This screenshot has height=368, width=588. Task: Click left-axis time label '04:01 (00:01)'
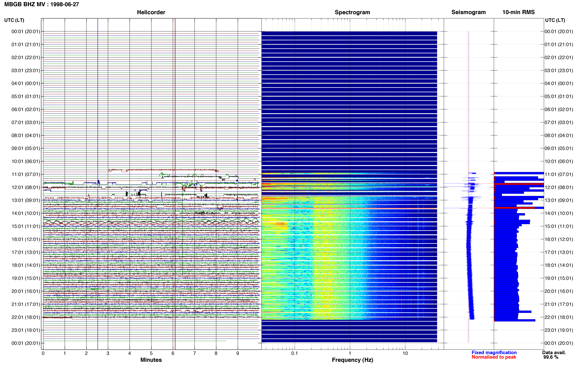26,83
